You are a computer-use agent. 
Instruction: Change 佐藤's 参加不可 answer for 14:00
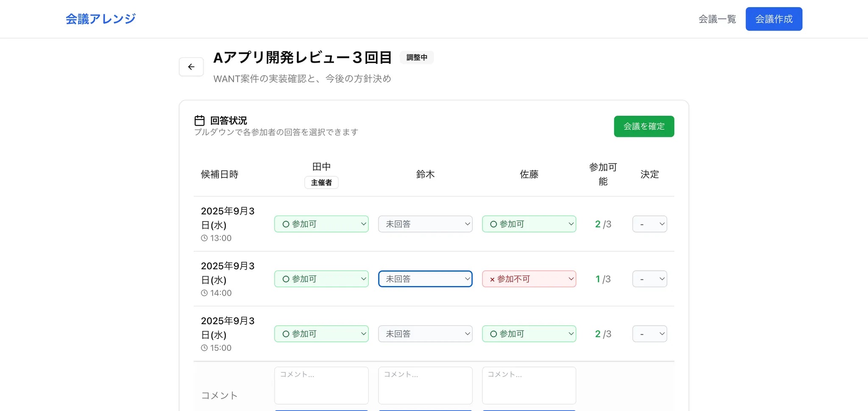[x=529, y=279]
